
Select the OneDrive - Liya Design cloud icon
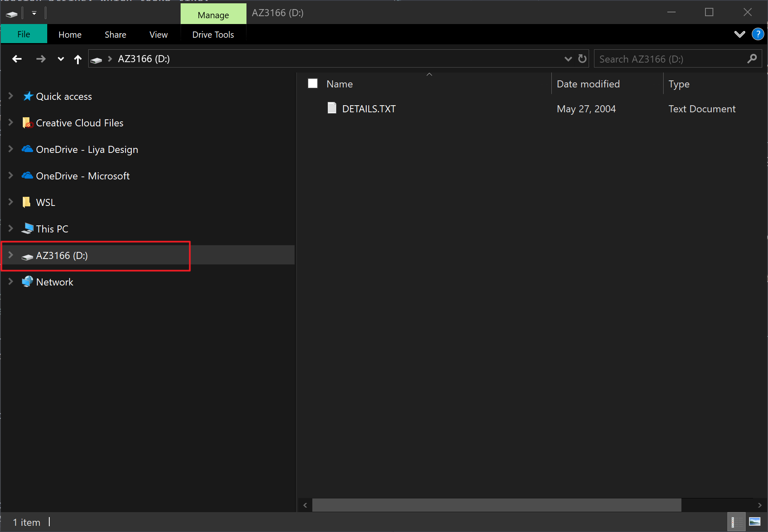click(x=27, y=149)
